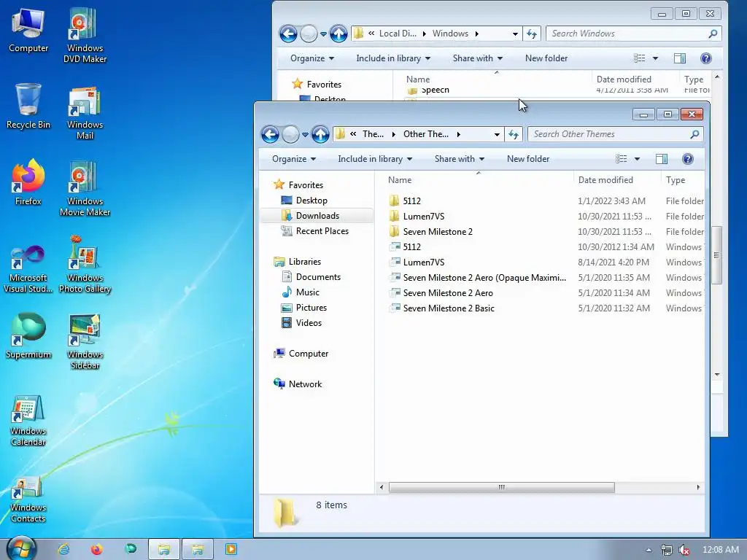Click the network tray icon
The height and width of the screenshot is (560, 747).
[667, 550]
